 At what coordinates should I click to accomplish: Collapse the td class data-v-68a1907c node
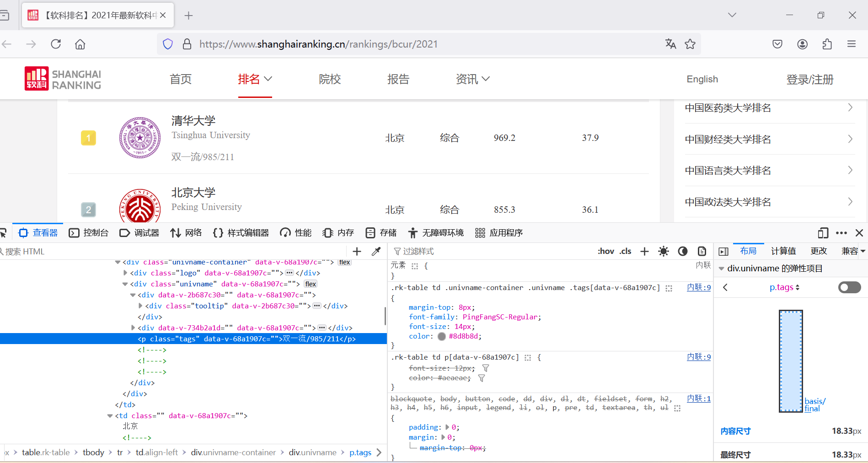click(110, 416)
